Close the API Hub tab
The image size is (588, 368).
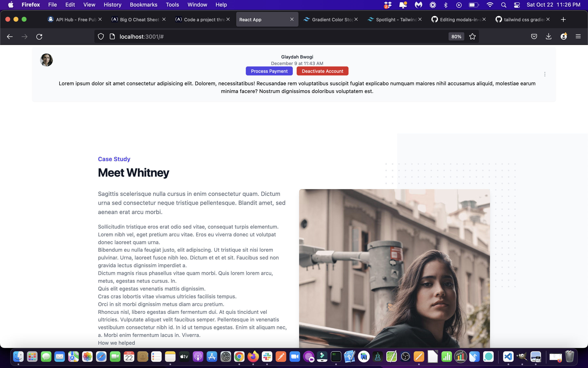(x=100, y=19)
